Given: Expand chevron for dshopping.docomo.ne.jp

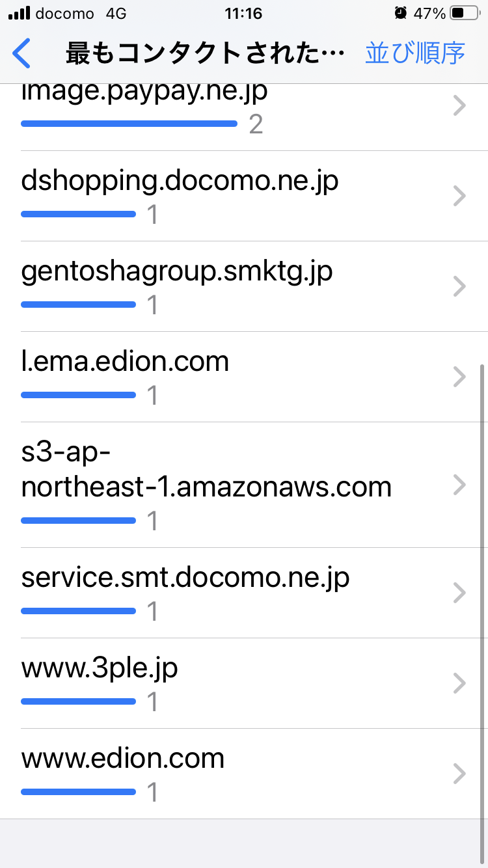Looking at the screenshot, I should click(x=459, y=196).
